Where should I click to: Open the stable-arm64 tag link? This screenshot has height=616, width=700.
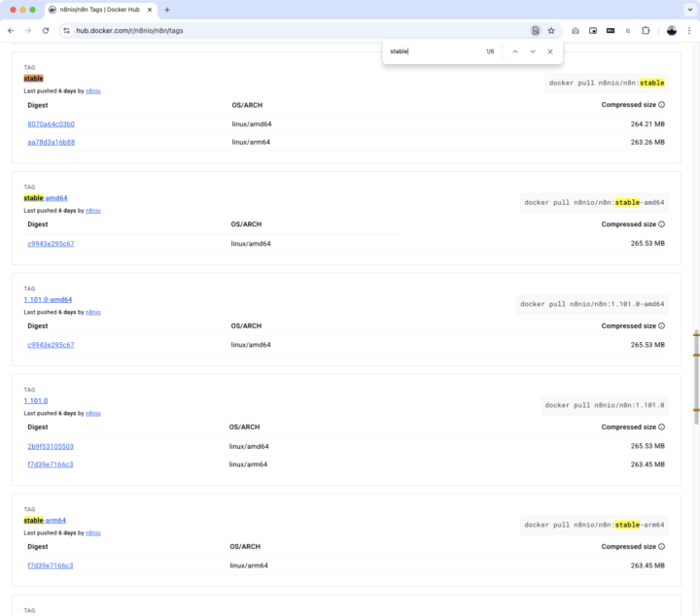(45, 521)
